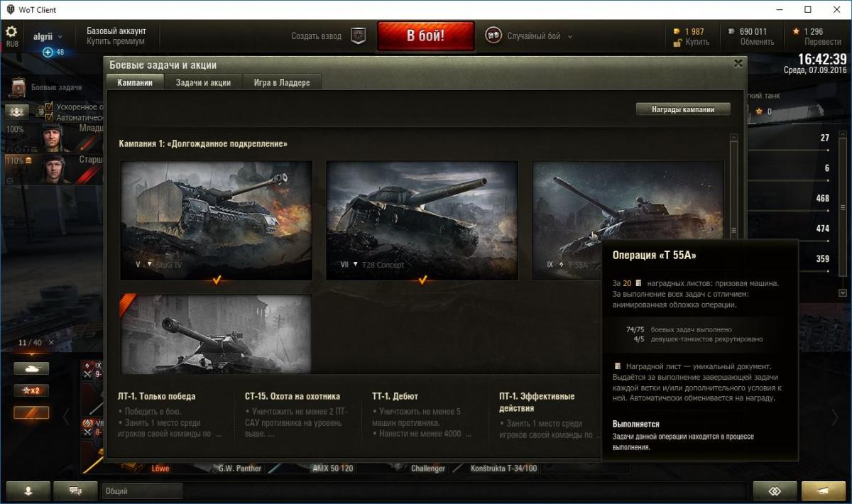
Task: Click the hangar stat value 468
Action: (822, 198)
